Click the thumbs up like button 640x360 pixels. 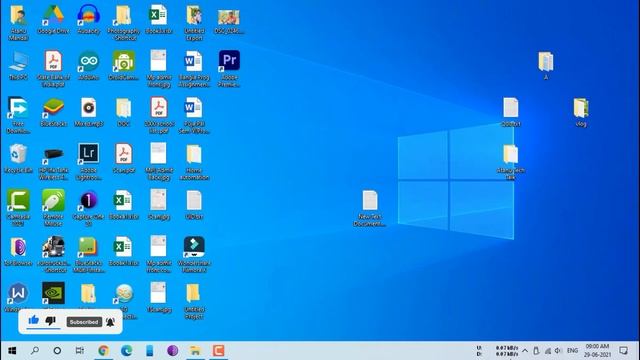[33, 320]
